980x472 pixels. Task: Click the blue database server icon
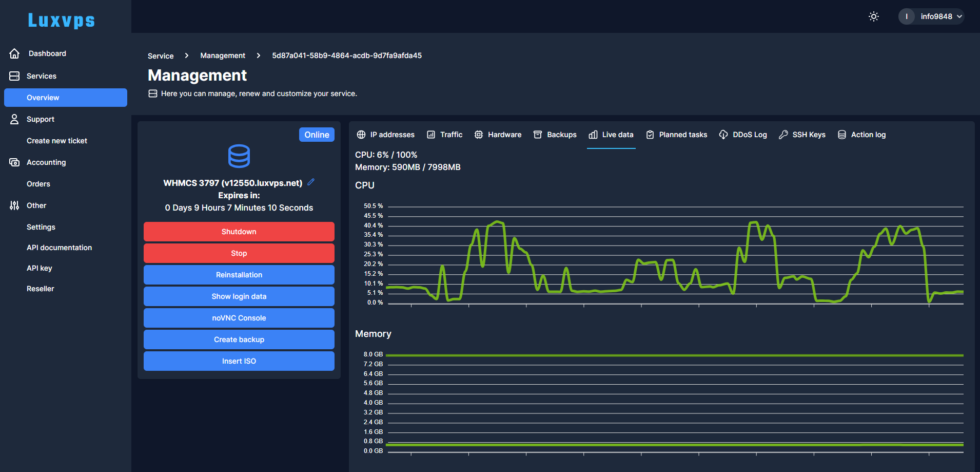click(x=239, y=156)
